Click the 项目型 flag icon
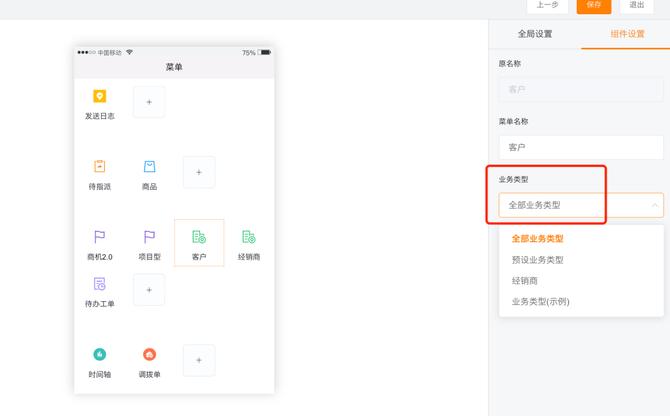The height and width of the screenshot is (416, 670). (149, 237)
